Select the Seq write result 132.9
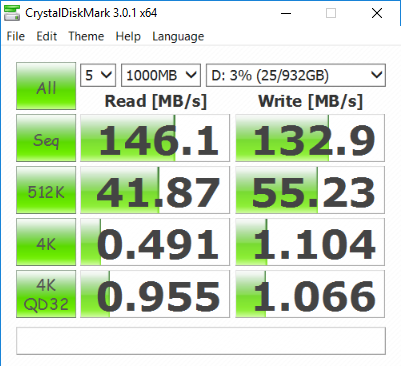The width and height of the screenshot is (401, 366). click(x=310, y=138)
